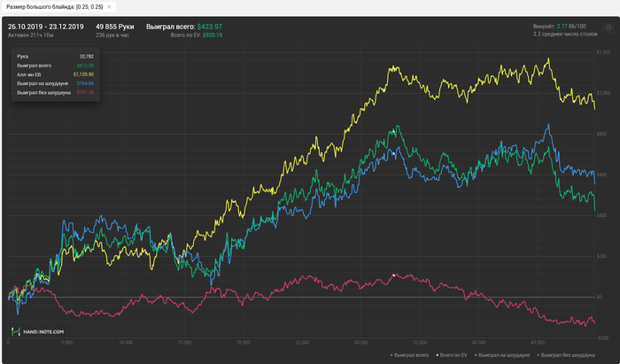The image size is (620, 364).
Task: Click the $1,200 y-axis label
Action: 604,52
